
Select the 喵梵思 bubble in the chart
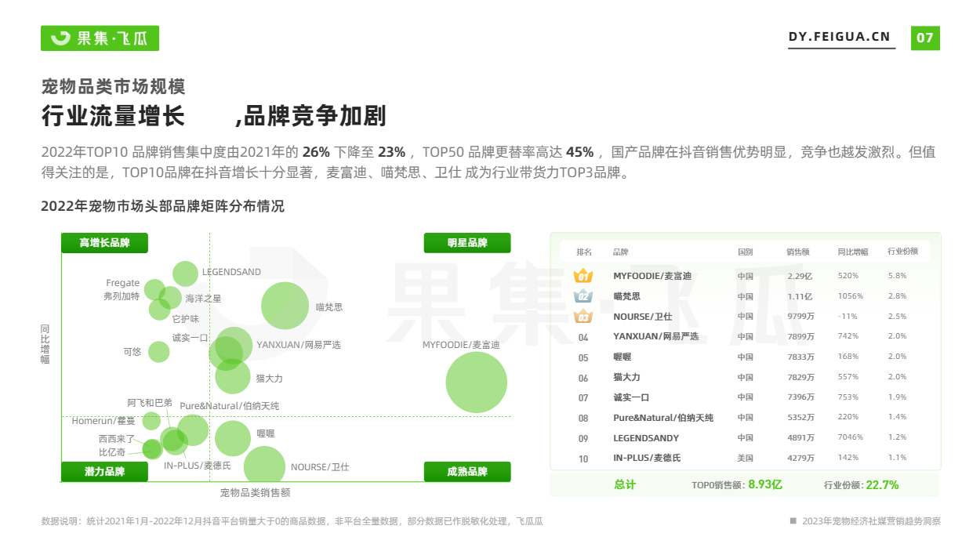(x=285, y=306)
